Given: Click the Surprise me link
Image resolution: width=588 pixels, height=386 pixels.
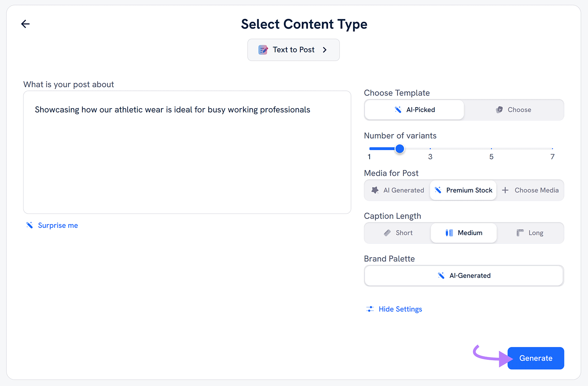Looking at the screenshot, I should (58, 225).
